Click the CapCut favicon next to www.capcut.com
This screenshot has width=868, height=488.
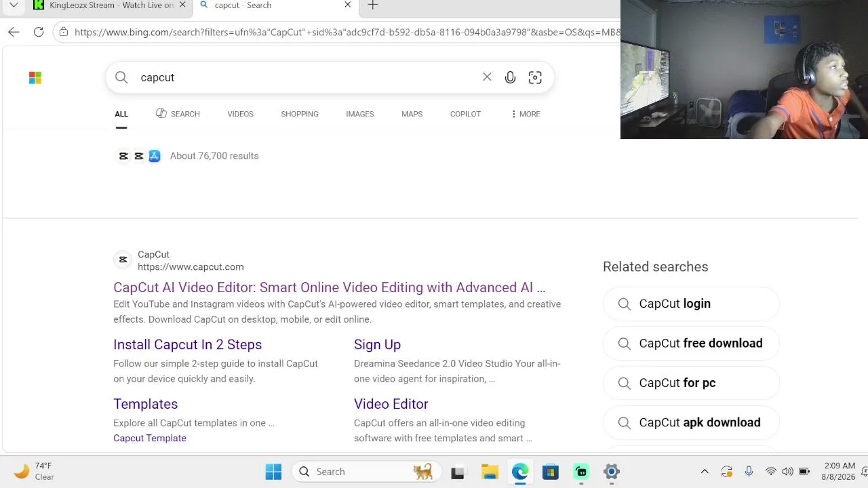click(x=123, y=260)
